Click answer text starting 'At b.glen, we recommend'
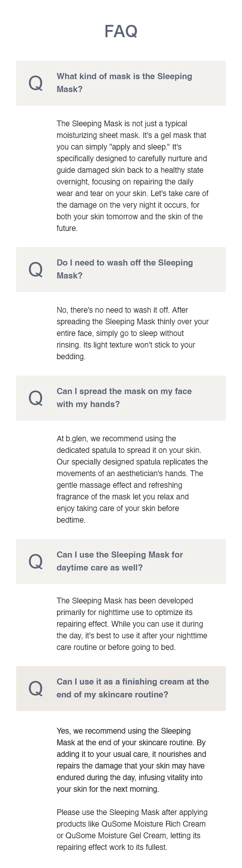 coord(132,479)
